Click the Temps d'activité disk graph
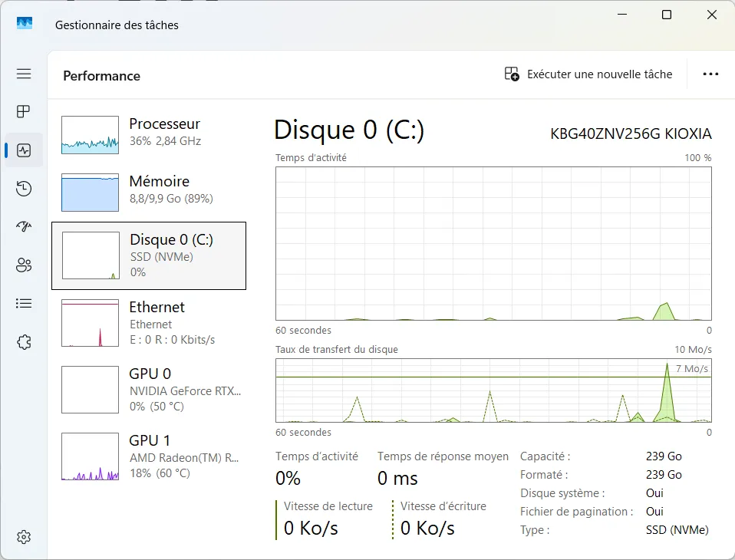This screenshot has width=735, height=560. [x=493, y=244]
